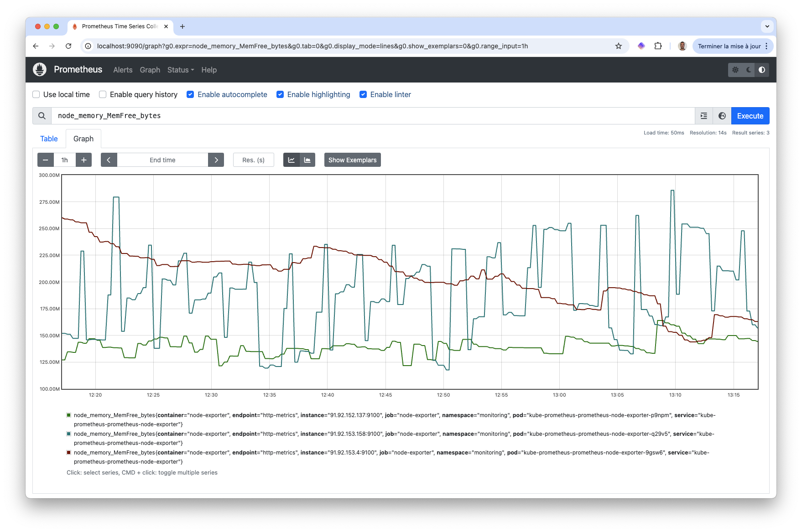Reload the page in the browser
The height and width of the screenshot is (532, 802).
(x=68, y=46)
